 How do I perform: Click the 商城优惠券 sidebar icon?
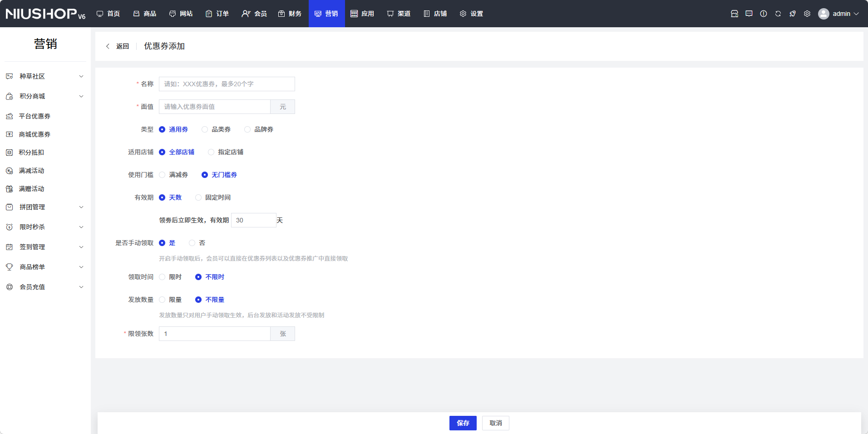(x=10, y=134)
